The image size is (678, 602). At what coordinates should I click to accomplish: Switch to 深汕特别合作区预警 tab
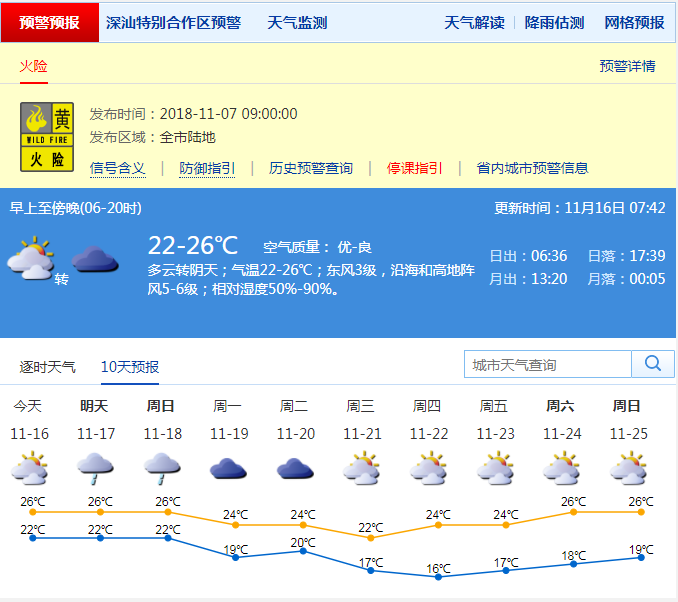[173, 22]
